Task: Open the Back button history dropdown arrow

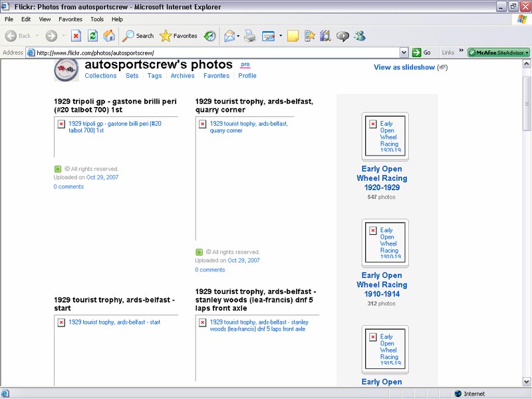Action: (x=38, y=36)
